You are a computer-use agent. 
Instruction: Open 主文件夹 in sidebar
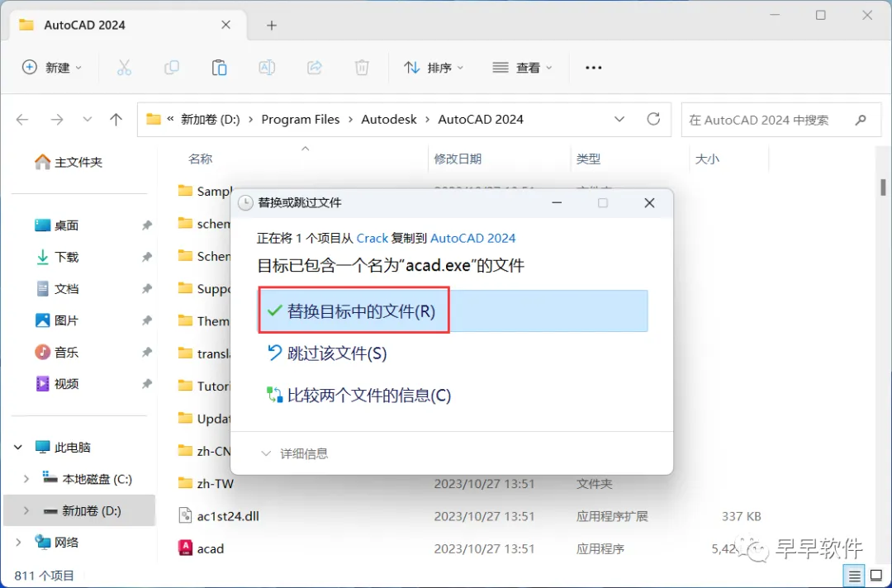pos(69,162)
